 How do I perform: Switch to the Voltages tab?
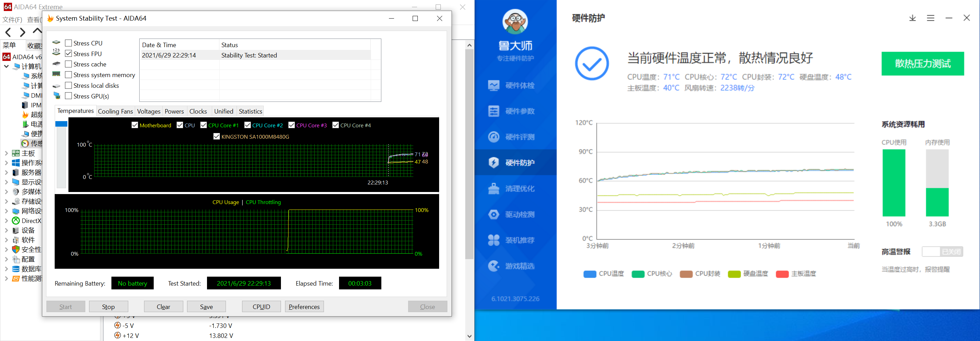click(x=149, y=111)
